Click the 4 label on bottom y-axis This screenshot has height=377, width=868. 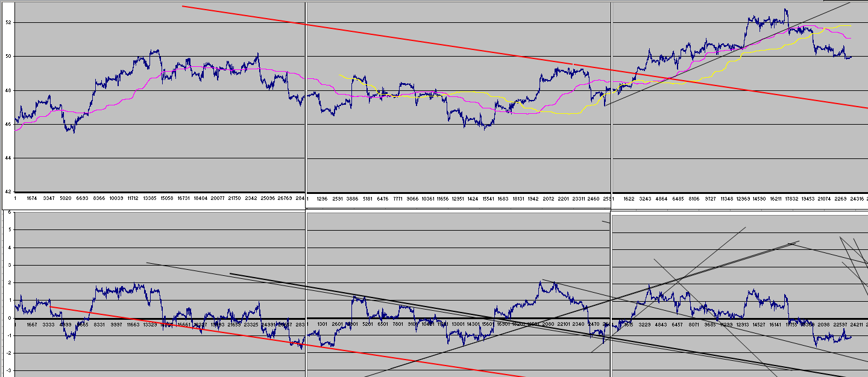(x=10, y=248)
